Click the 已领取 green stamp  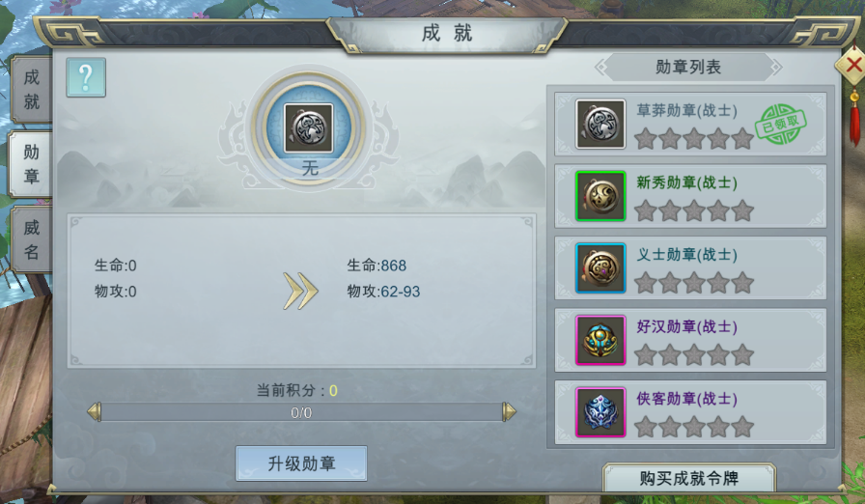tap(781, 125)
